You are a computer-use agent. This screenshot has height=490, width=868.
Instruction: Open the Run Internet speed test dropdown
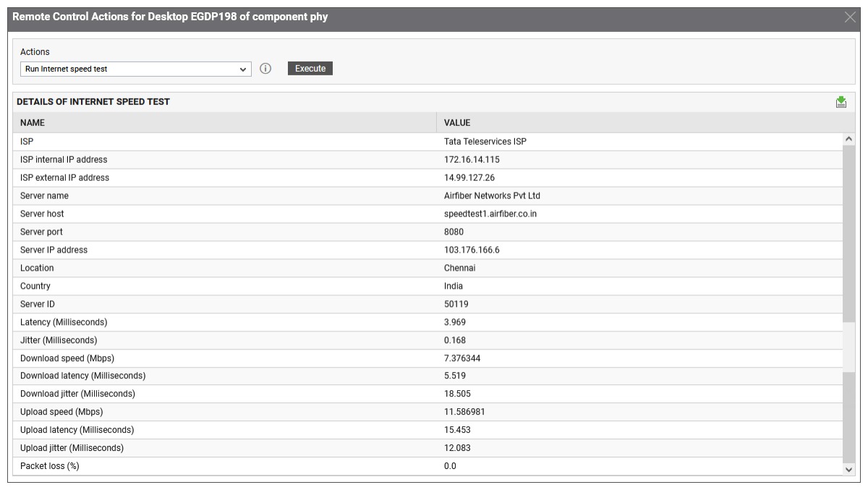tap(135, 69)
